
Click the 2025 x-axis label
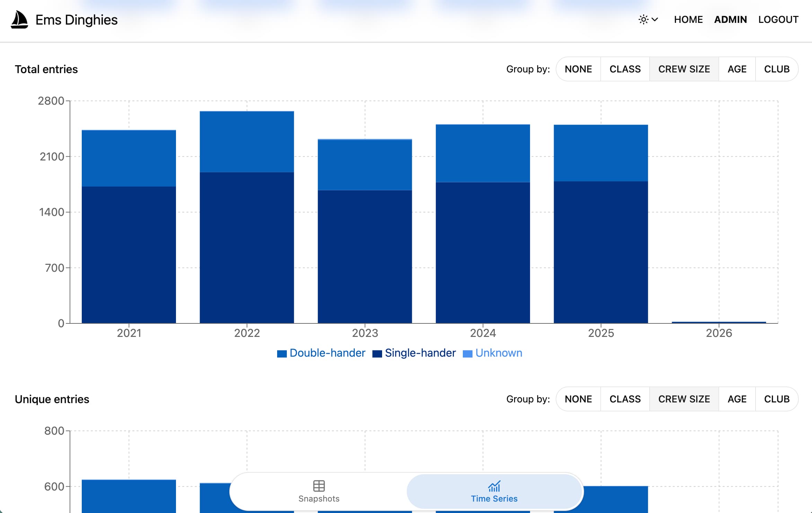click(x=601, y=333)
